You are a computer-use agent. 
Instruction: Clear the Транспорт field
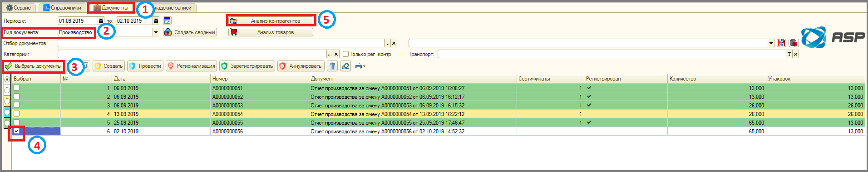(795, 54)
